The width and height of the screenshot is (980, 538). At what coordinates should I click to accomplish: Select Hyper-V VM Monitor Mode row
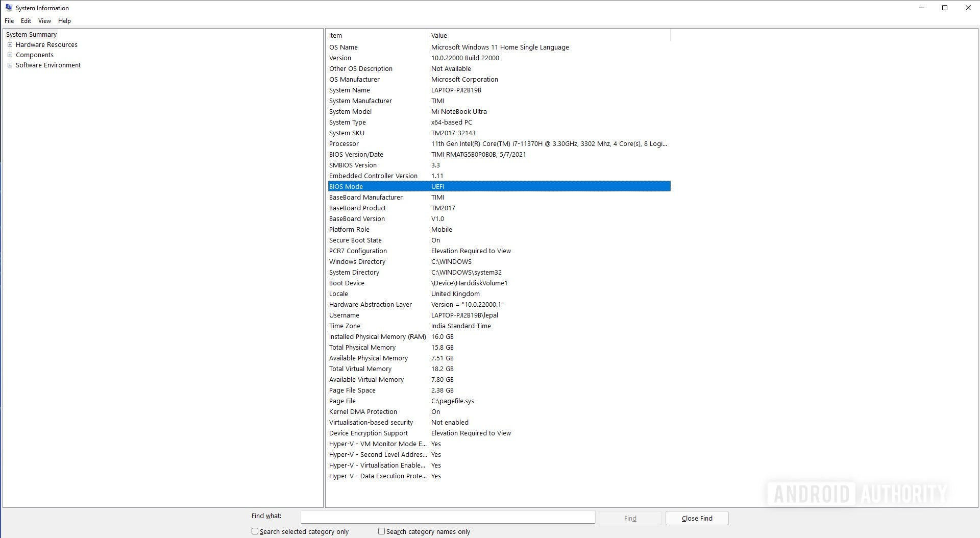pos(499,444)
